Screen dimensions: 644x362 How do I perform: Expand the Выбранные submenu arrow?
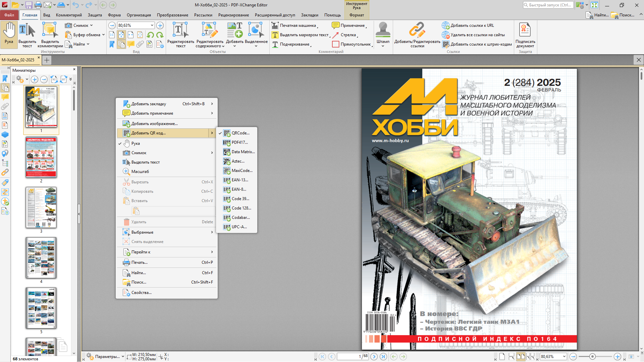click(x=212, y=232)
